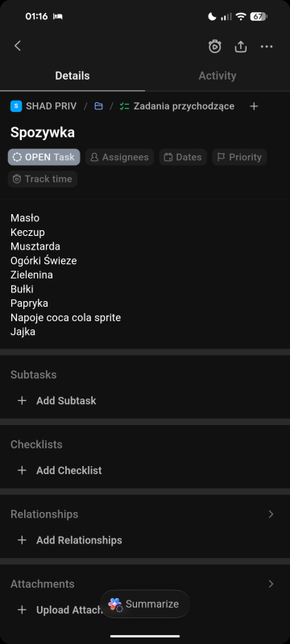Tap Add Checklist
The height and width of the screenshot is (644, 290).
pyautogui.click(x=60, y=471)
